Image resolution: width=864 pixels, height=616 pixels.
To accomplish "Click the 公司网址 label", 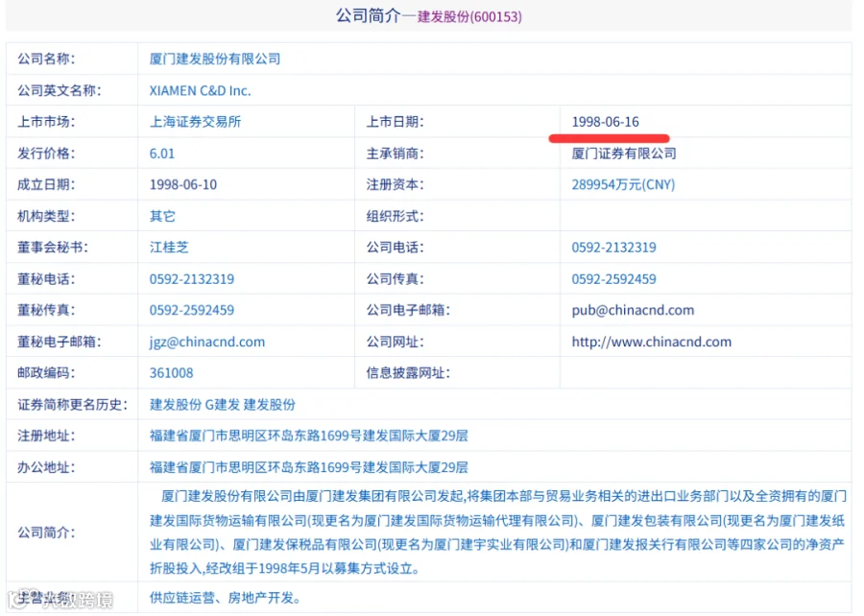I will tap(396, 342).
